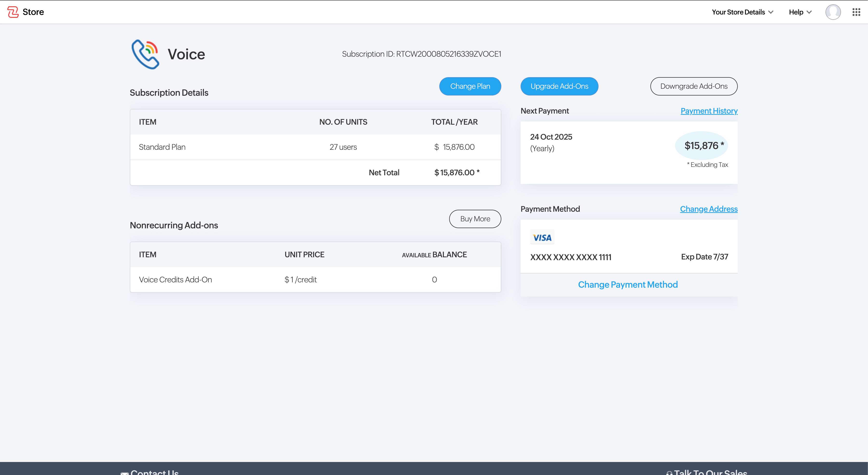
Task: Click the Talk To Our Sales headset icon
Action: pos(669,473)
